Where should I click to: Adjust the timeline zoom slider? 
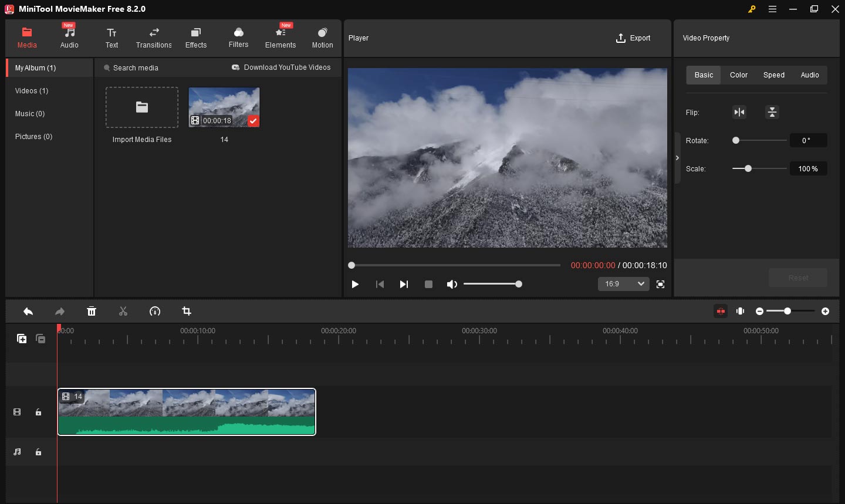coord(790,311)
